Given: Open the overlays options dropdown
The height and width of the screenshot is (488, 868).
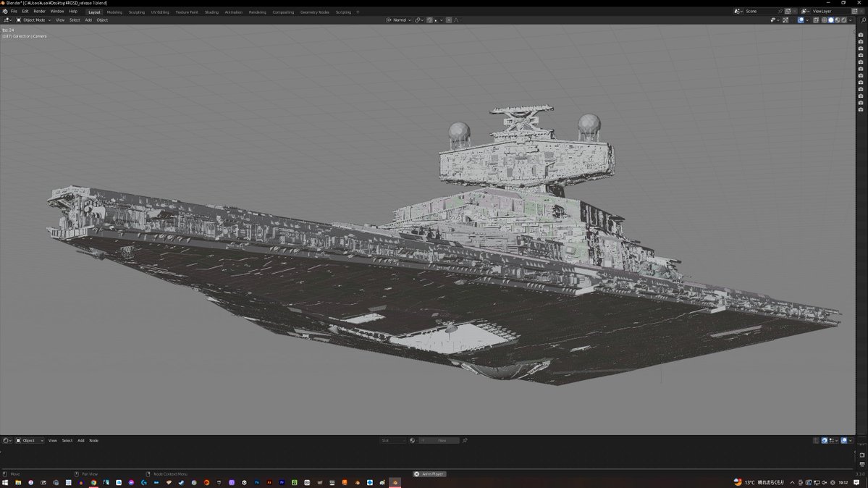Looking at the screenshot, I should tap(807, 20).
